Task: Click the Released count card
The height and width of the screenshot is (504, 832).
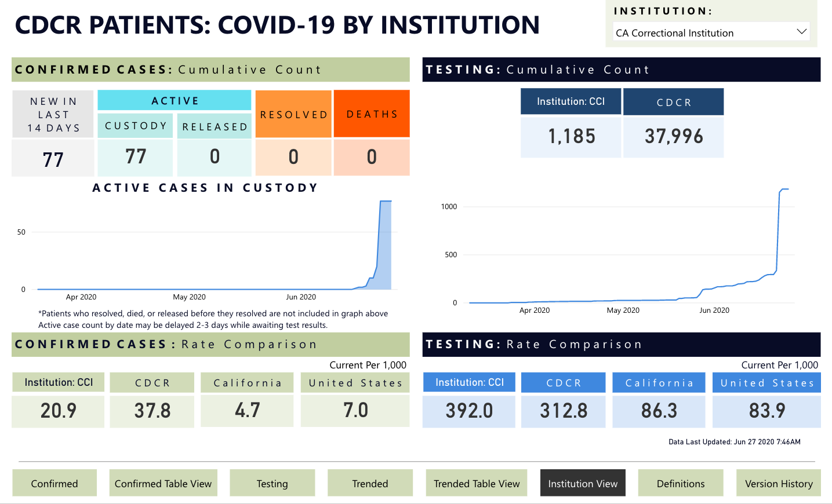Action: 215,157
